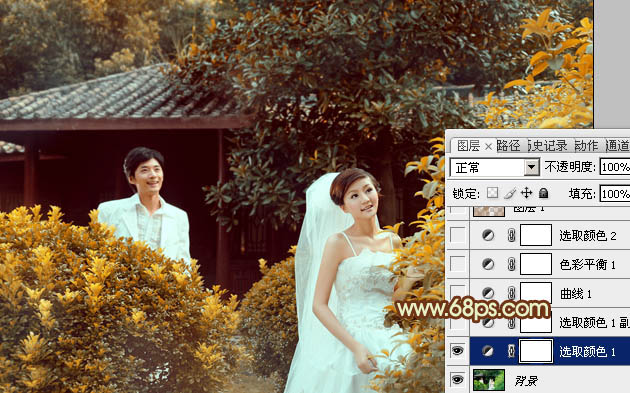
Task: Show the 选取颜色 2 layer via its visibility box
Action: pyautogui.click(x=458, y=235)
